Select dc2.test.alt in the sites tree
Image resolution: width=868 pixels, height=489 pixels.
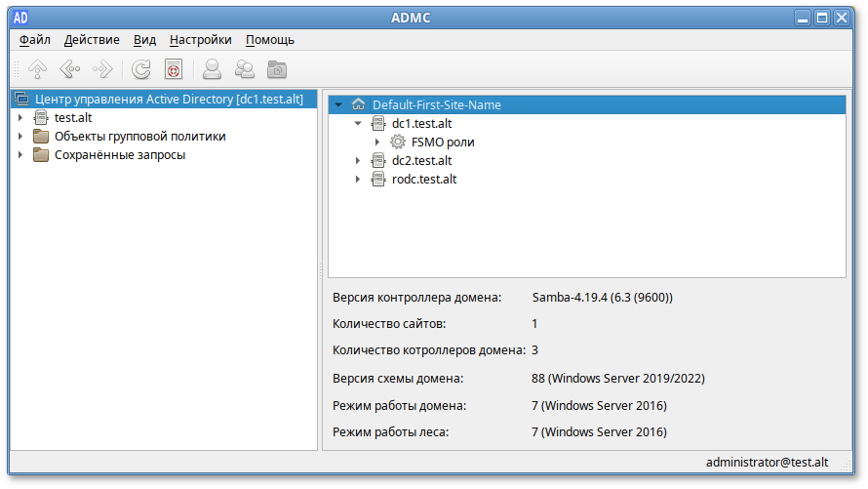pos(422,161)
